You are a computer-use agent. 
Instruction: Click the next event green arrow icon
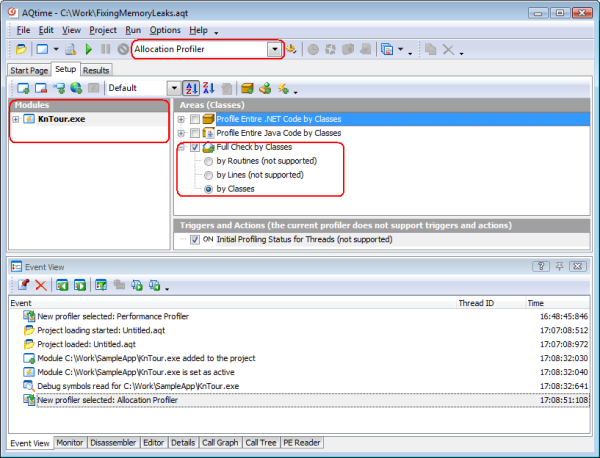coord(80,285)
